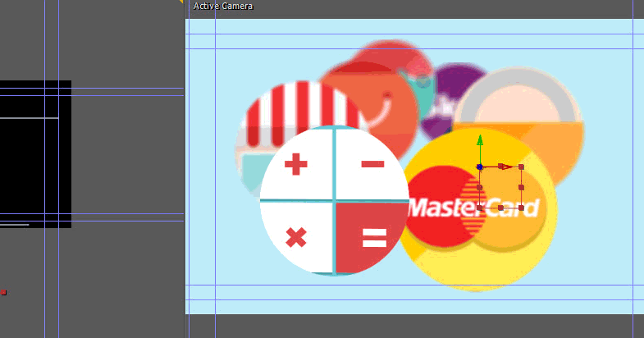Click the bottom-left corner handle of selection box
The image size is (644, 338).
tap(480, 208)
